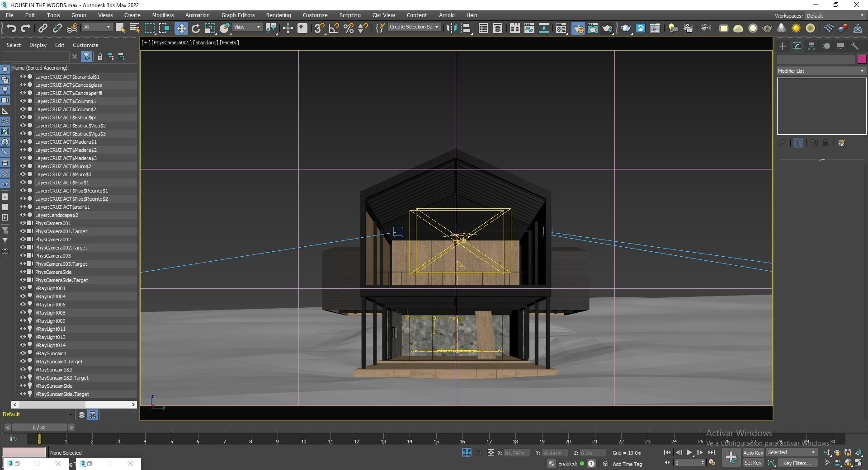Screen dimensions: 868x470
Task: Open the Modifier List dropdown
Action: pyautogui.click(x=821, y=71)
